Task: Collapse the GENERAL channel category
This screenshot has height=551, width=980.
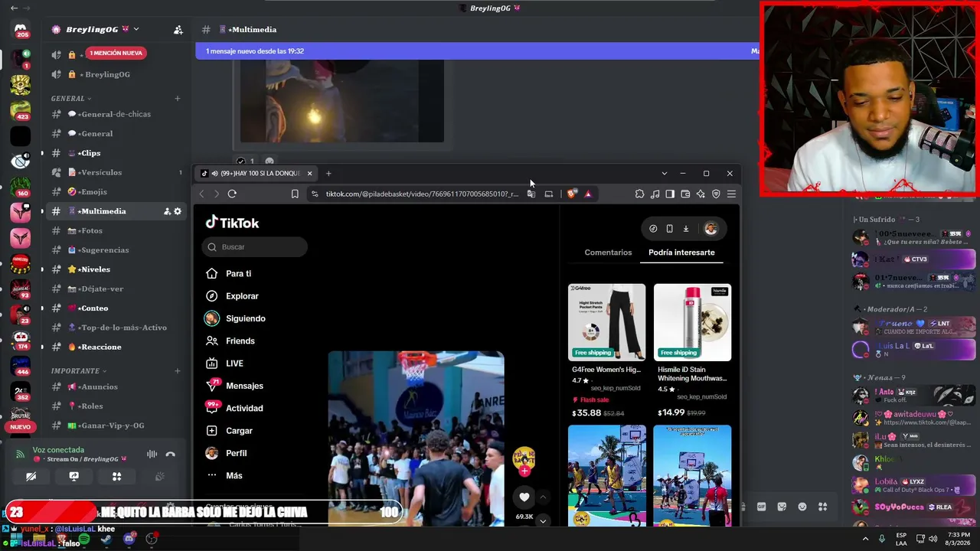Action: coord(71,98)
